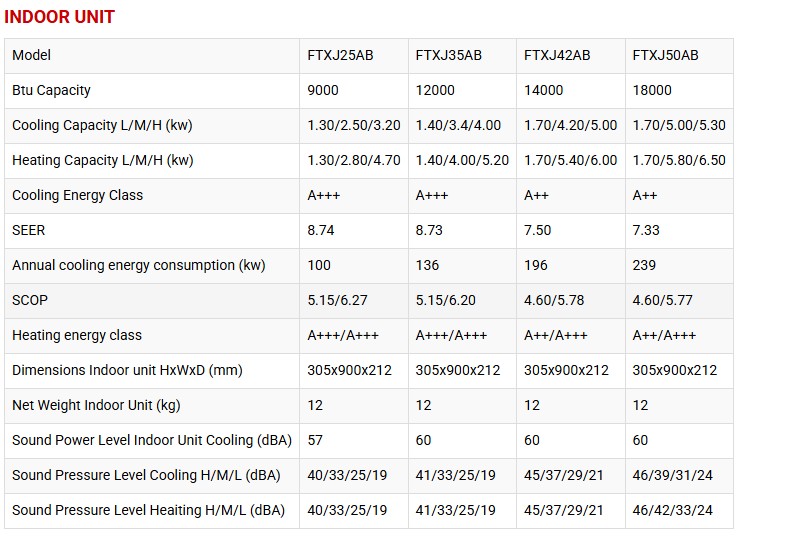The image size is (788, 537).
Task: Click the Btu Capacity row label
Action: [x=51, y=90]
